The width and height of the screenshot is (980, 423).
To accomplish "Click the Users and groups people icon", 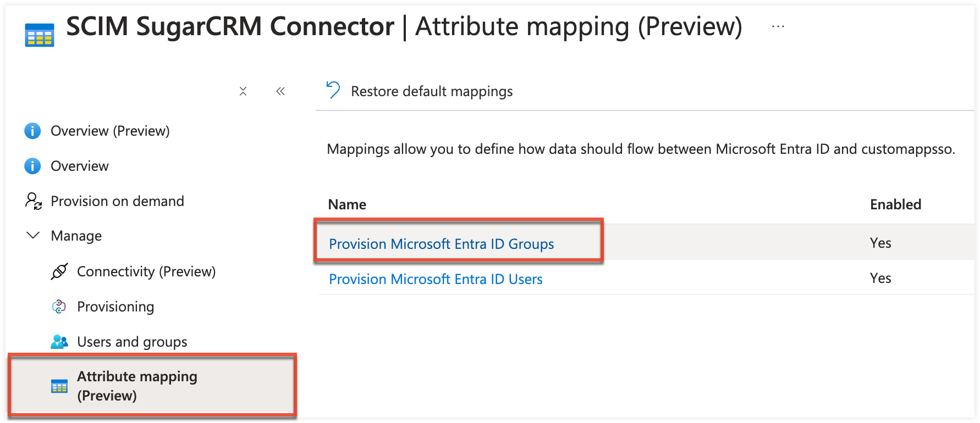I will click(59, 342).
